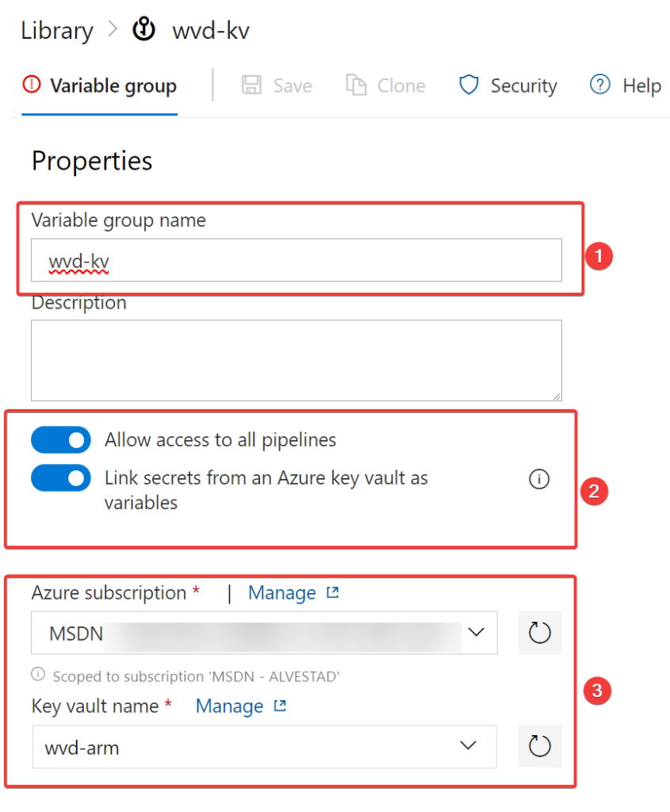The width and height of the screenshot is (670, 812).
Task: Click the Help question mark icon
Action: pos(600,86)
